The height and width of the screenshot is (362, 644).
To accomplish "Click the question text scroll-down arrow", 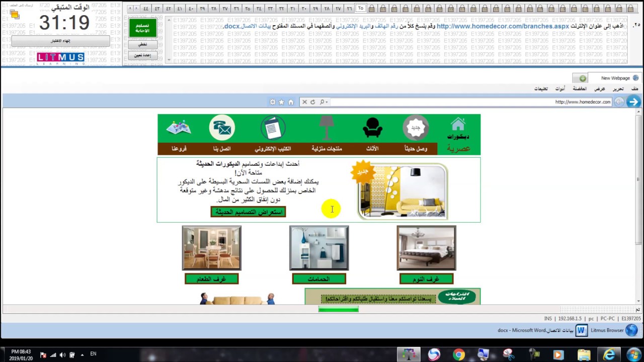I will click(x=169, y=60).
